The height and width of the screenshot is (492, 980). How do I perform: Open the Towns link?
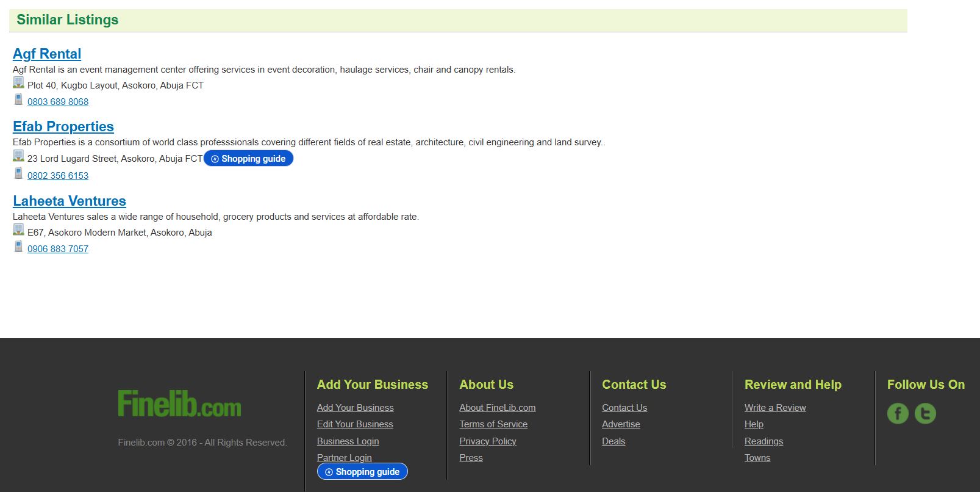point(757,458)
